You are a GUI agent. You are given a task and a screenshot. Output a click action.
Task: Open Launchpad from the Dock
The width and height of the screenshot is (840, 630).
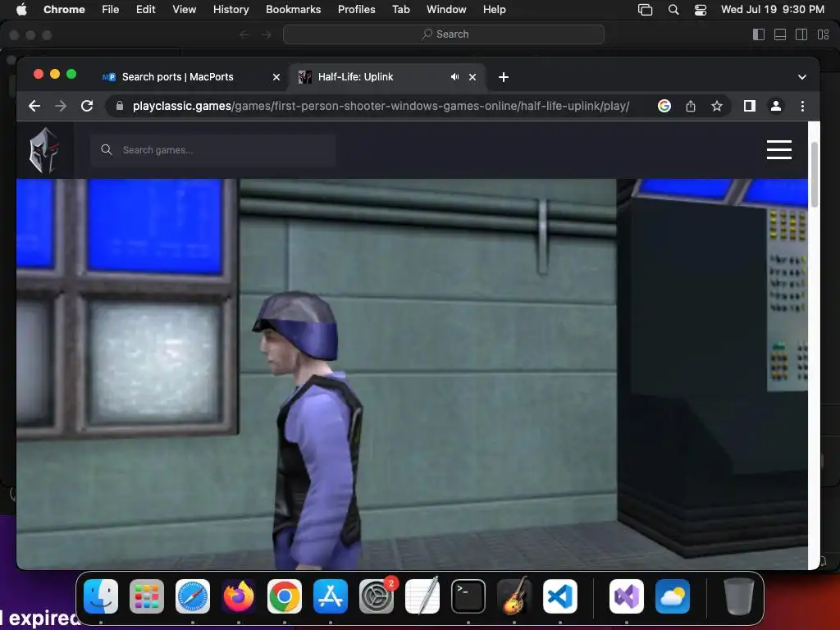tap(147, 596)
